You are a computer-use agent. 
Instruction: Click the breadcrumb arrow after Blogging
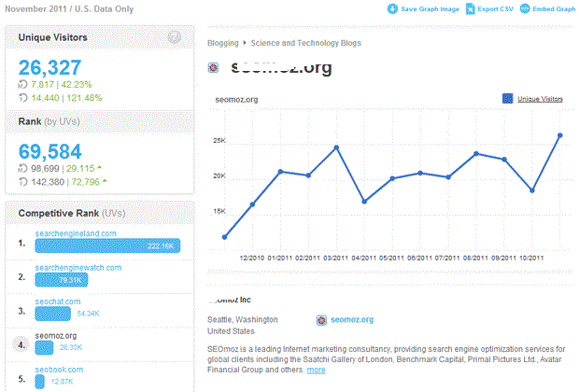tap(245, 43)
